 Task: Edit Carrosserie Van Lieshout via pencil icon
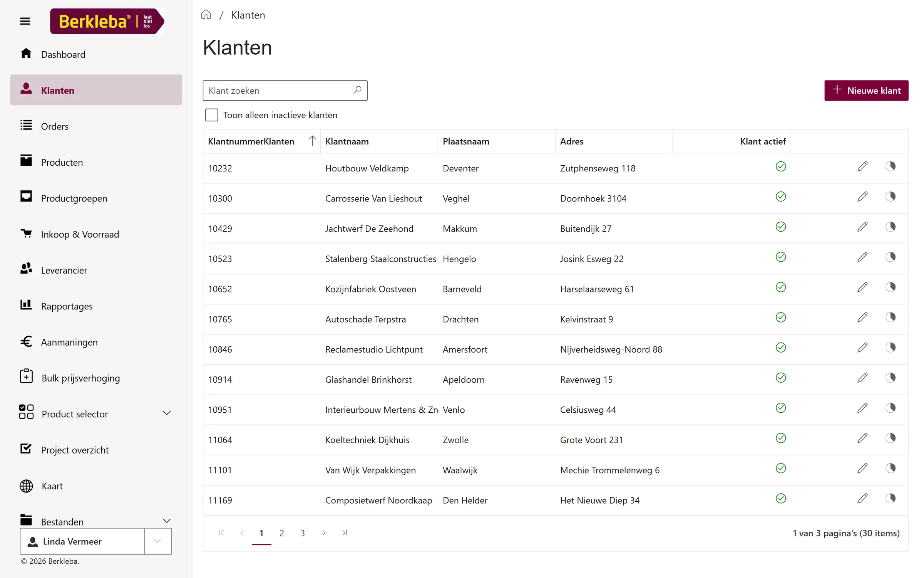point(862,197)
